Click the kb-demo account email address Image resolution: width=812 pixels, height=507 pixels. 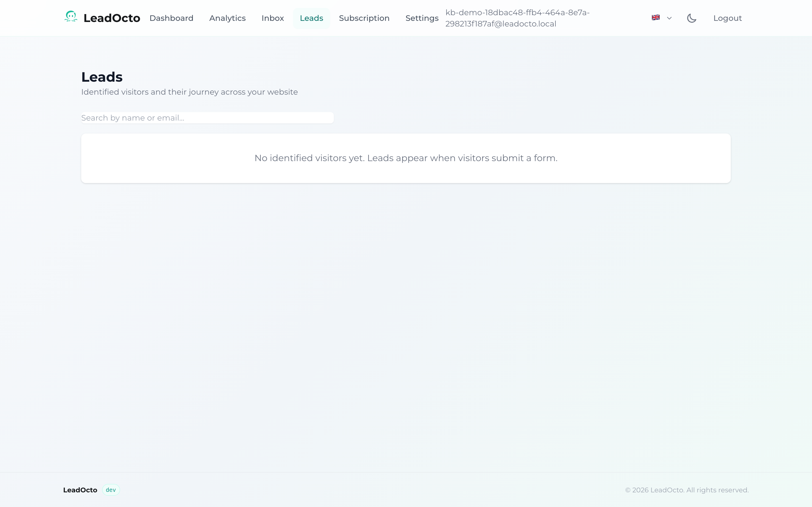point(517,18)
